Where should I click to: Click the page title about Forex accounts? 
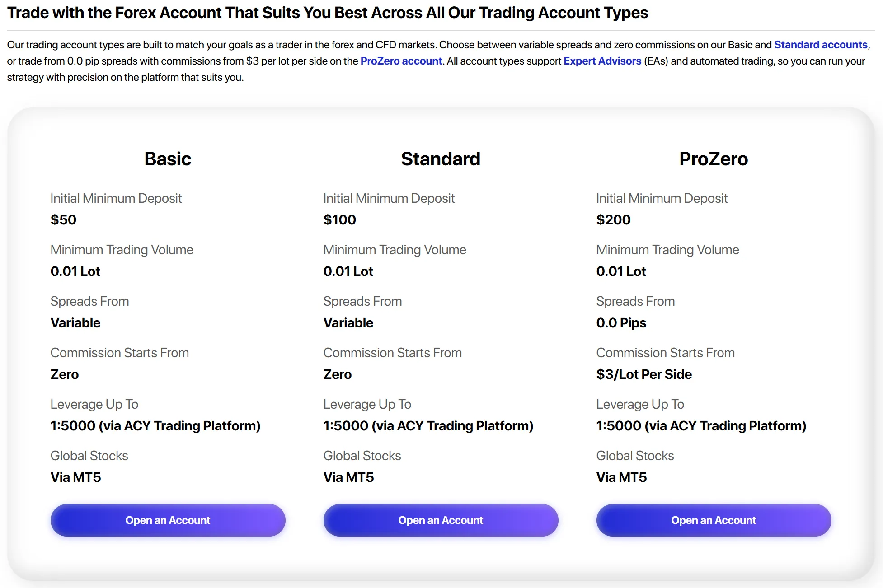click(328, 13)
